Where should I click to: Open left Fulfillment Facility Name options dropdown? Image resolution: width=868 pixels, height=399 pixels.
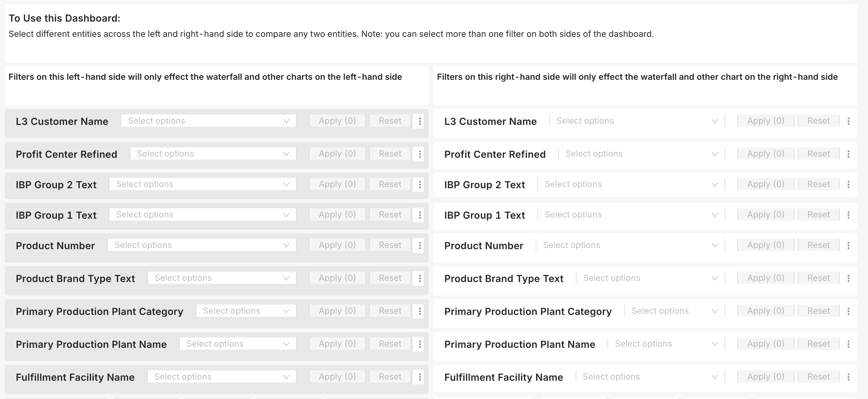coord(221,376)
